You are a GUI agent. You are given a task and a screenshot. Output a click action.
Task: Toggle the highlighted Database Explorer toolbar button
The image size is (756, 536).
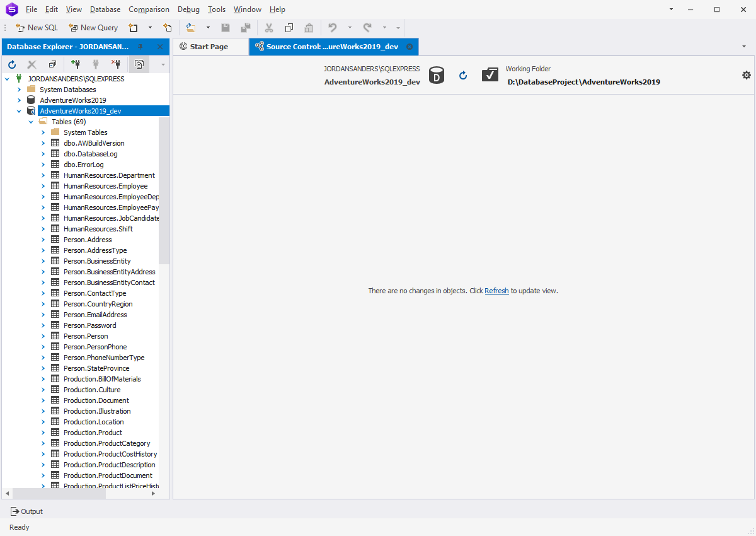(139, 64)
